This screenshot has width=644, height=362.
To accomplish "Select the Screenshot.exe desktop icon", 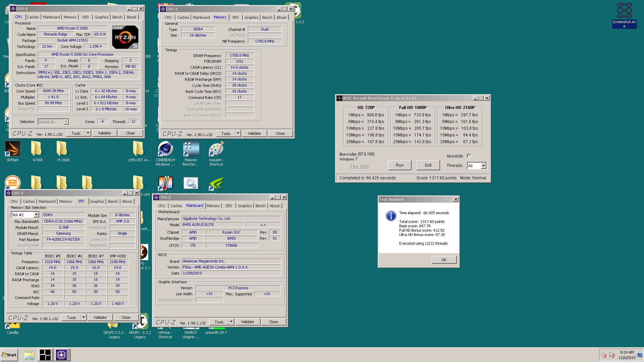I will (x=624, y=15).
